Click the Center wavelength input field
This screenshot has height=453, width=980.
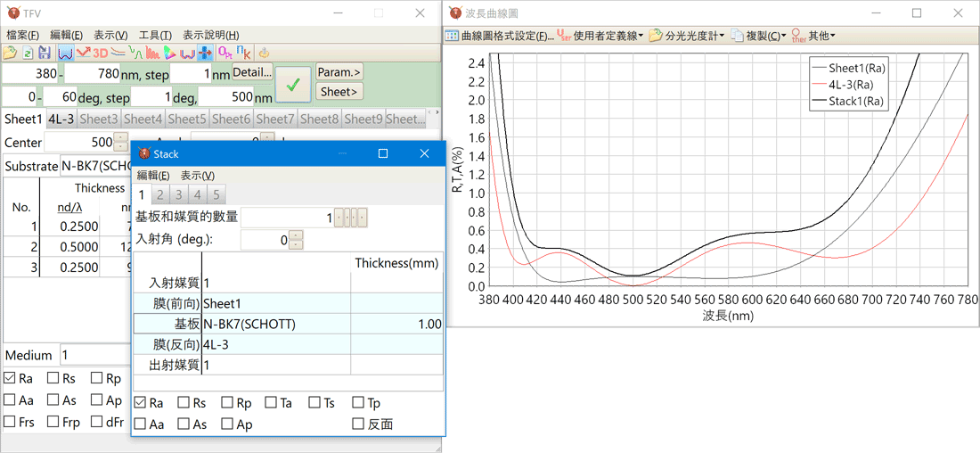pos(78,142)
